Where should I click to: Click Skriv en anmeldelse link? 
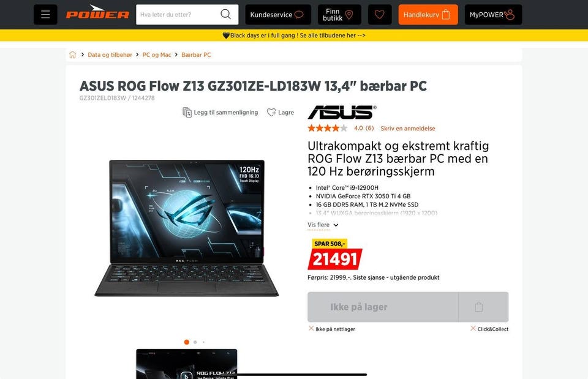pyautogui.click(x=408, y=128)
